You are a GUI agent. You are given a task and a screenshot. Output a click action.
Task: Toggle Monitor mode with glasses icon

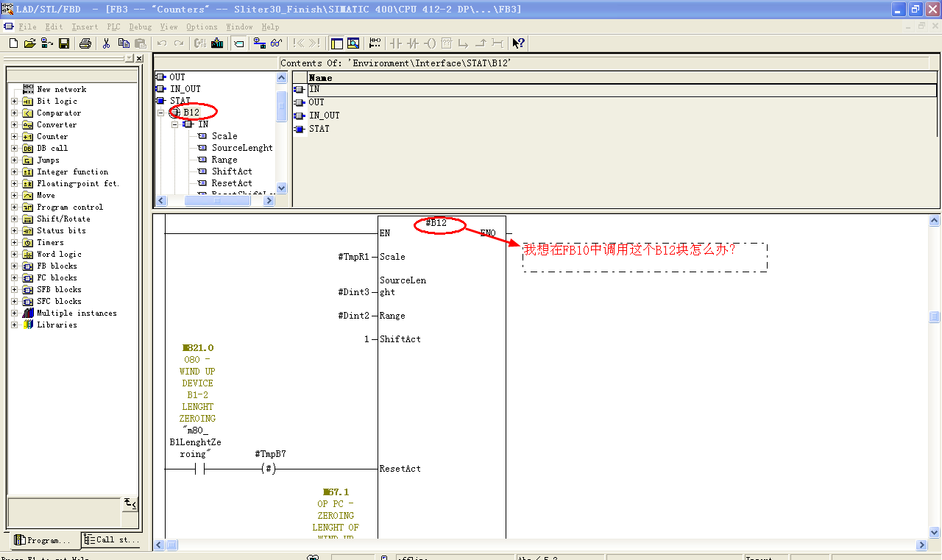point(276,43)
